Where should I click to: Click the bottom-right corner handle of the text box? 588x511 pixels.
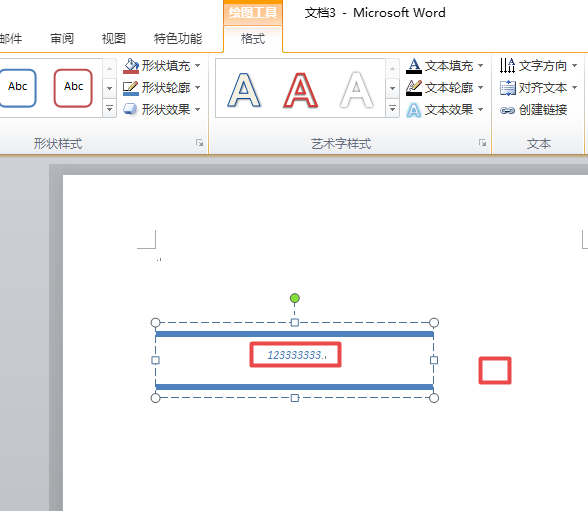(434, 398)
